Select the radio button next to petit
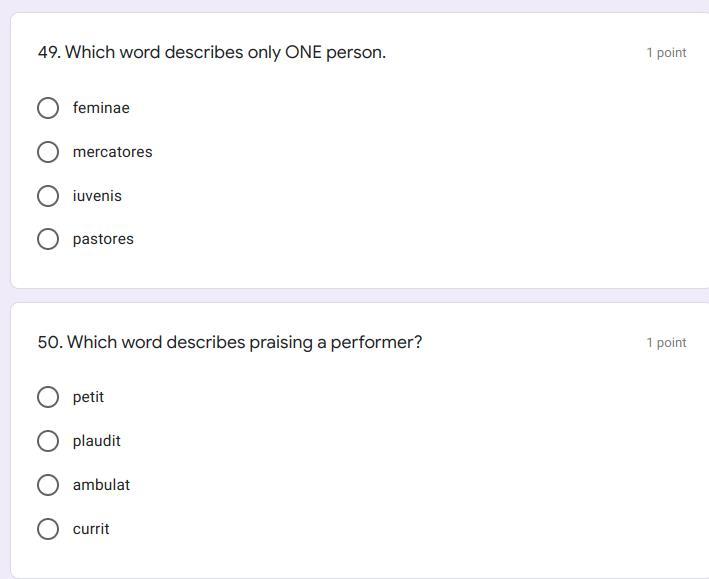The width and height of the screenshot is (709, 579). [48, 397]
